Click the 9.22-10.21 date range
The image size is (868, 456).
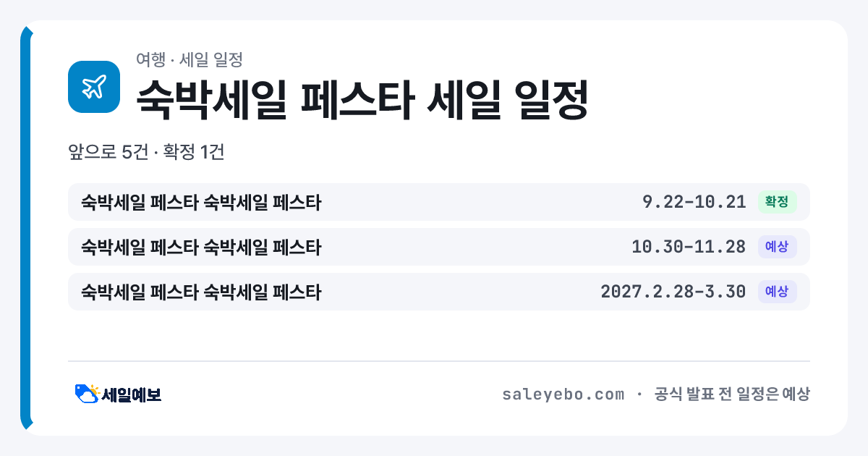[694, 202]
